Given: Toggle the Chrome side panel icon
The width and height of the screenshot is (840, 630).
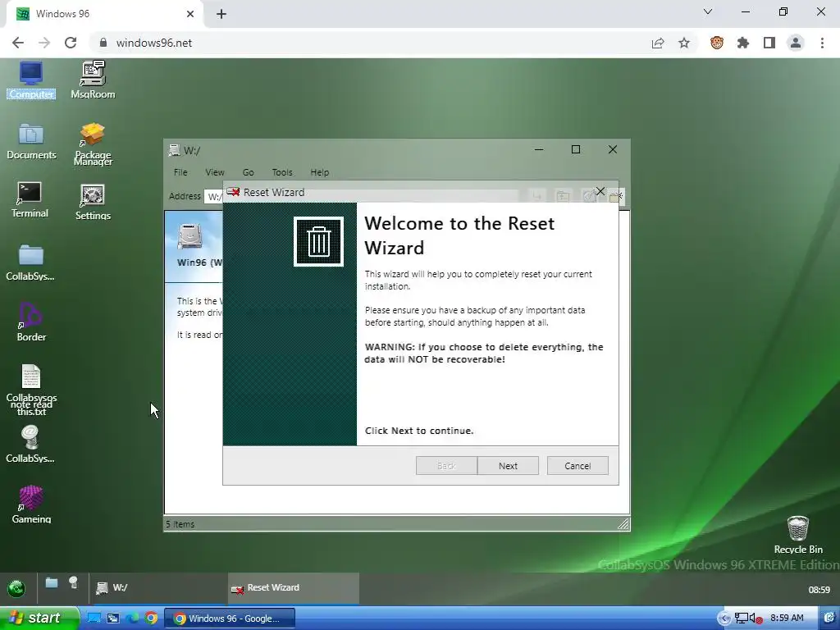Looking at the screenshot, I should [769, 43].
